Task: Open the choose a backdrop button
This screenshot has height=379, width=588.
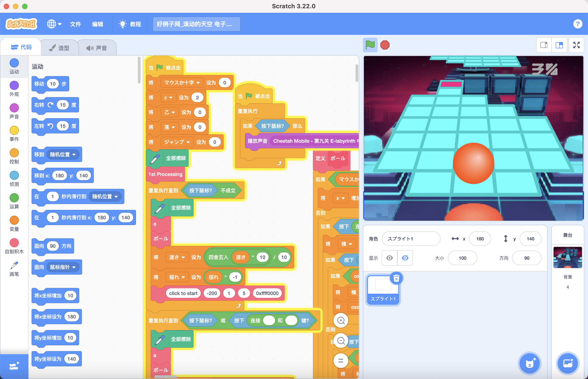Action: coord(568,363)
